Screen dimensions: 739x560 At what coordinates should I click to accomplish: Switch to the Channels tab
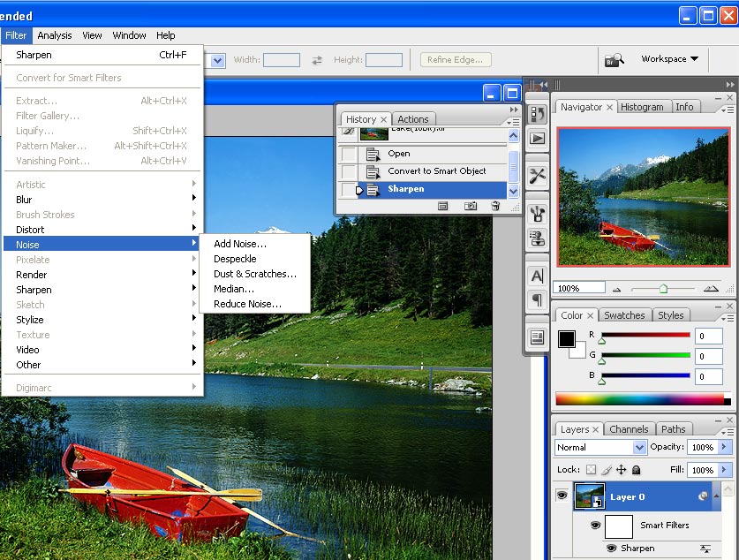(629, 429)
